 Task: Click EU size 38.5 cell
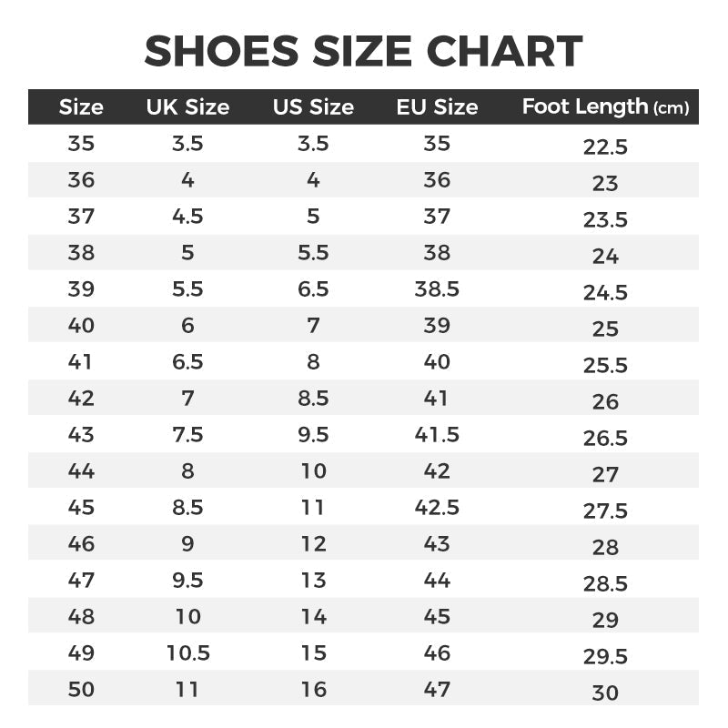click(437, 289)
